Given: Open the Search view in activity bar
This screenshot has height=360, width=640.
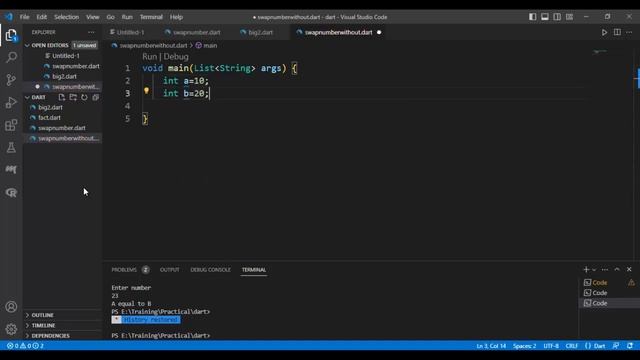Looking at the screenshot, I should click(x=11, y=57).
